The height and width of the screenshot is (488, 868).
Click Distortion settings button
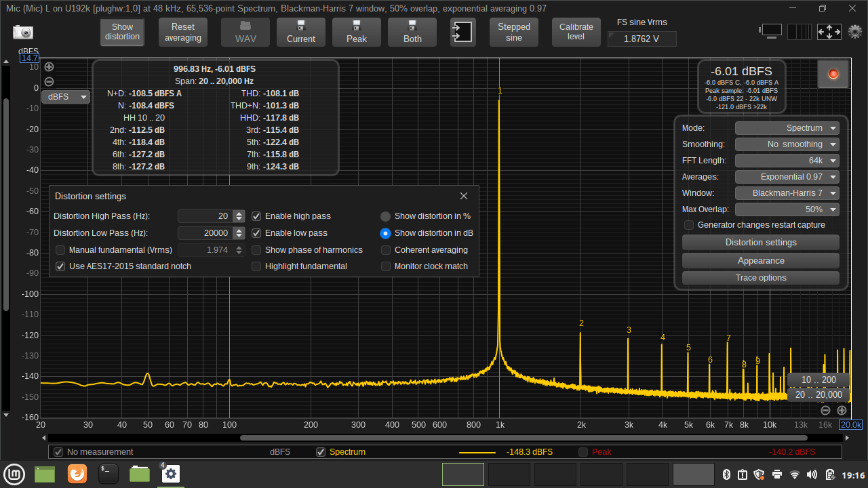coord(761,243)
